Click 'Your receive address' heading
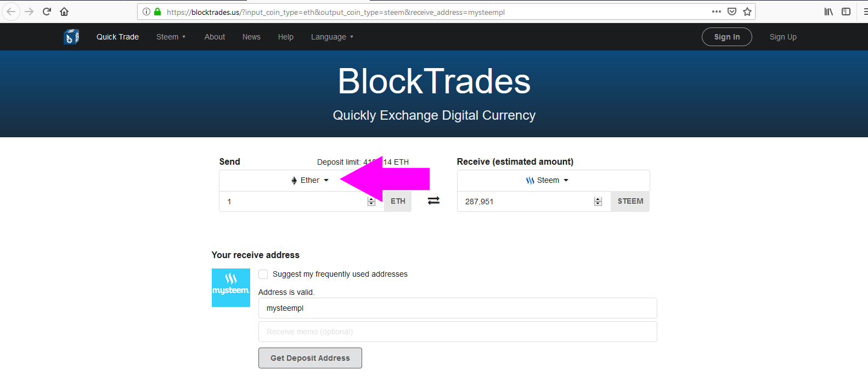The width and height of the screenshot is (868, 386). 256,255
